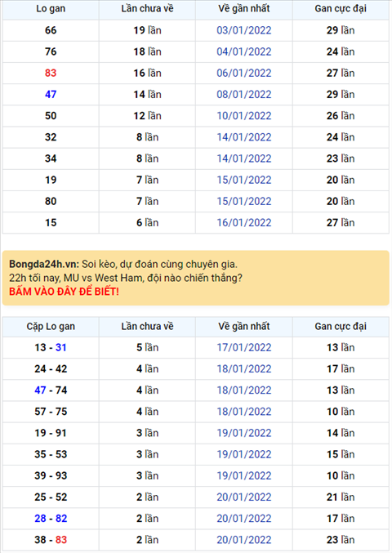The width and height of the screenshot is (392, 553).
Task: Click date 15/01/2022 in row 19
Action: click(x=244, y=180)
